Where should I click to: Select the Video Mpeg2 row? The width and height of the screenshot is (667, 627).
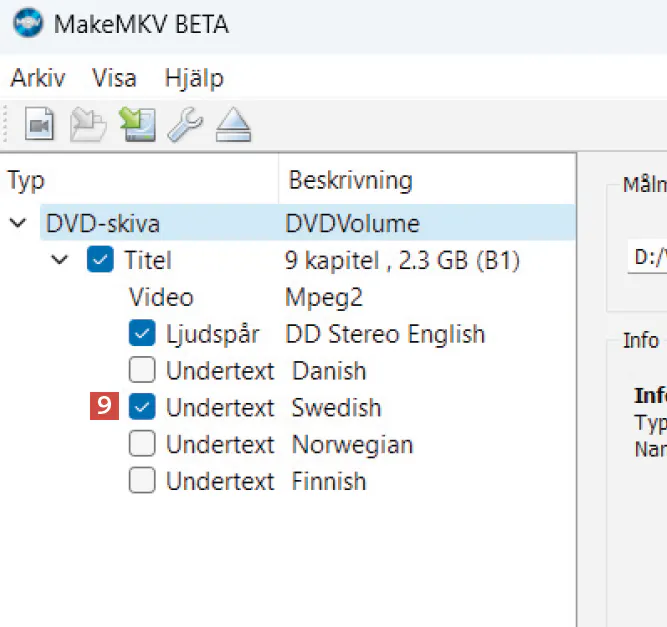tap(161, 298)
